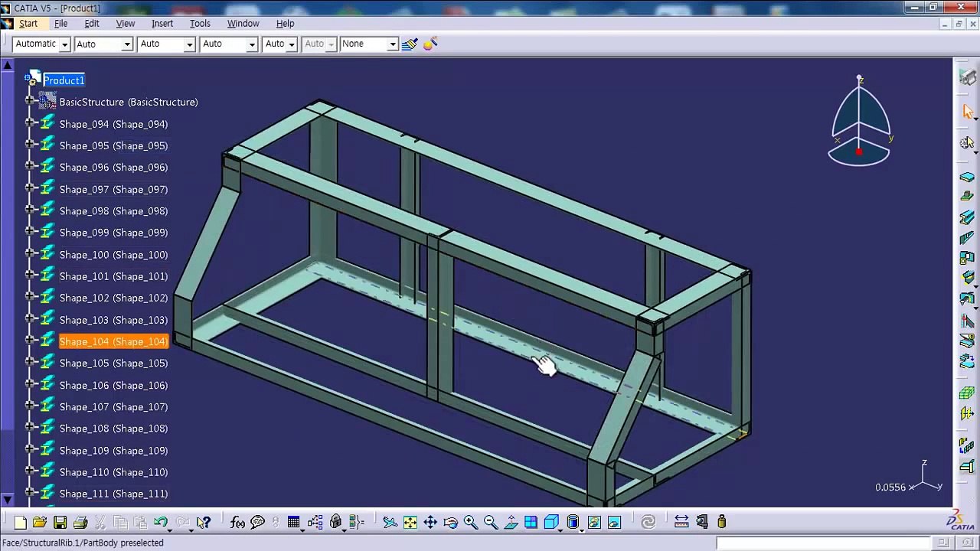Image resolution: width=980 pixels, height=551 pixels.
Task: Click the 3D compass in the viewport
Action: [x=859, y=122]
